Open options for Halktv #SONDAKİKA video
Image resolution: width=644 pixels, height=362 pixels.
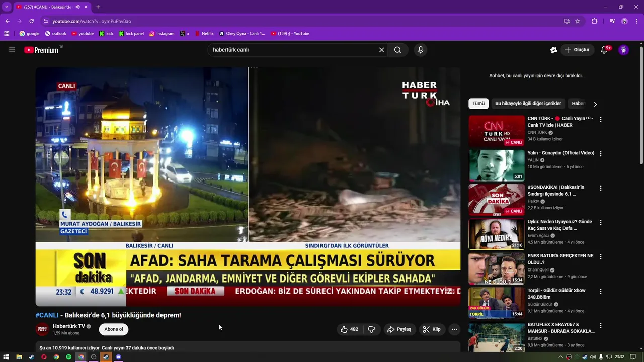(x=600, y=188)
